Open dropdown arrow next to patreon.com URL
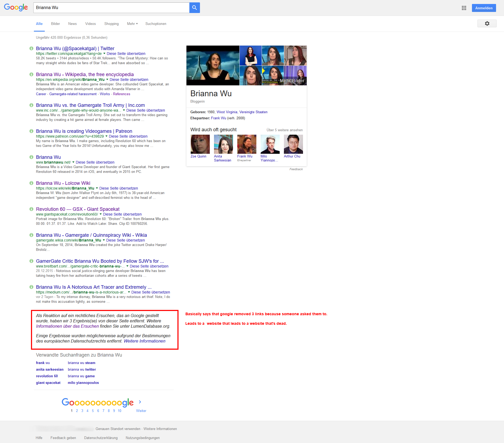Image resolution: width=504 pixels, height=443 pixels. click(106, 136)
